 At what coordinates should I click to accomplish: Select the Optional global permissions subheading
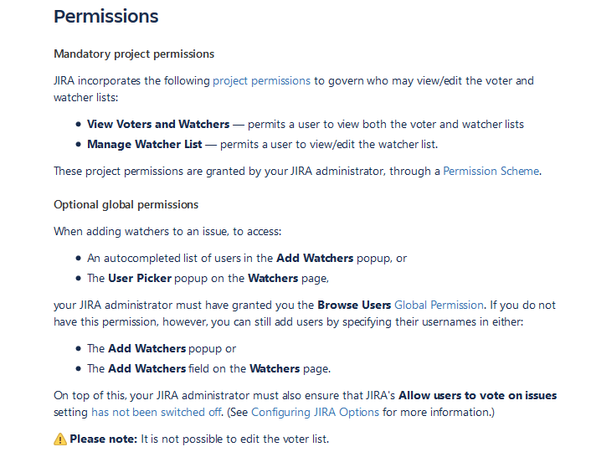(x=126, y=205)
